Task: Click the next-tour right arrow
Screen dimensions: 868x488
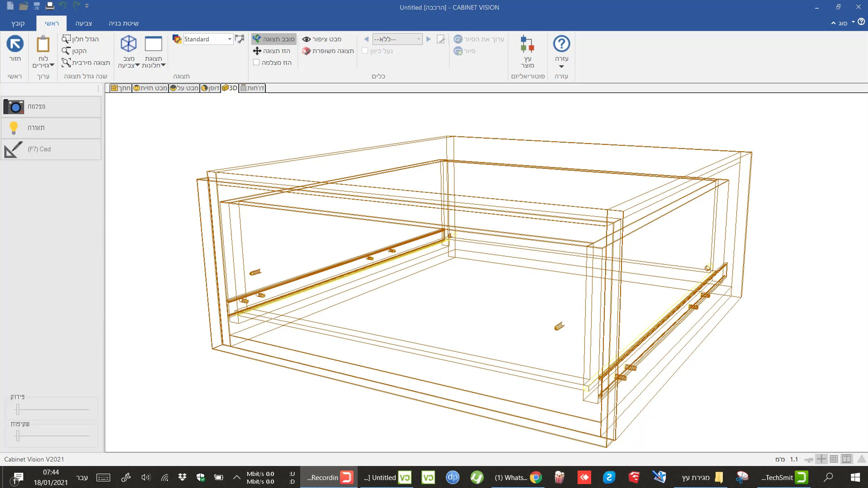Action: click(x=428, y=39)
